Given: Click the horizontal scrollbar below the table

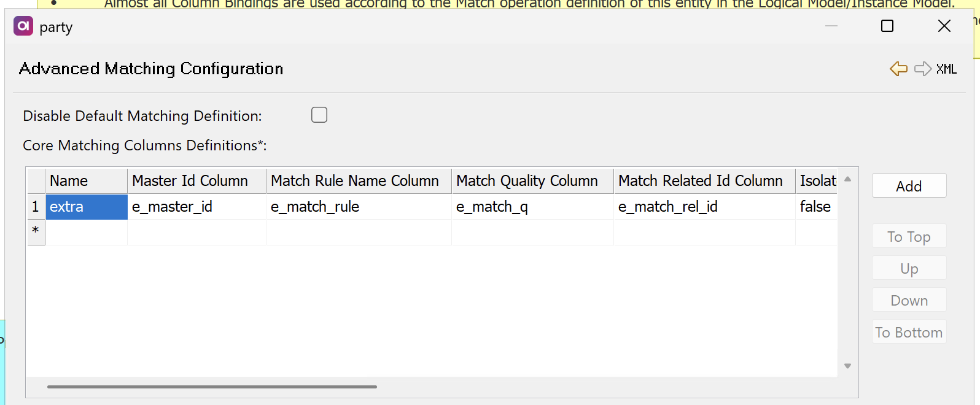Looking at the screenshot, I should 212,387.
